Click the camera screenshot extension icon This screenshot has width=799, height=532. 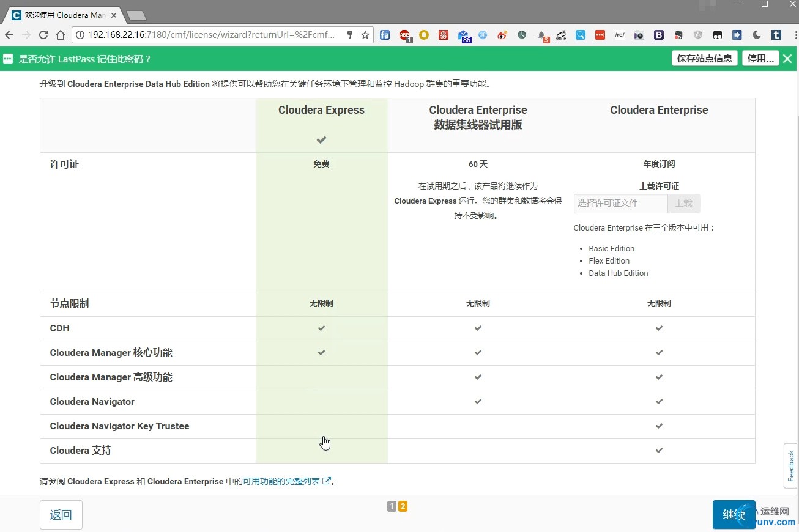coord(639,35)
